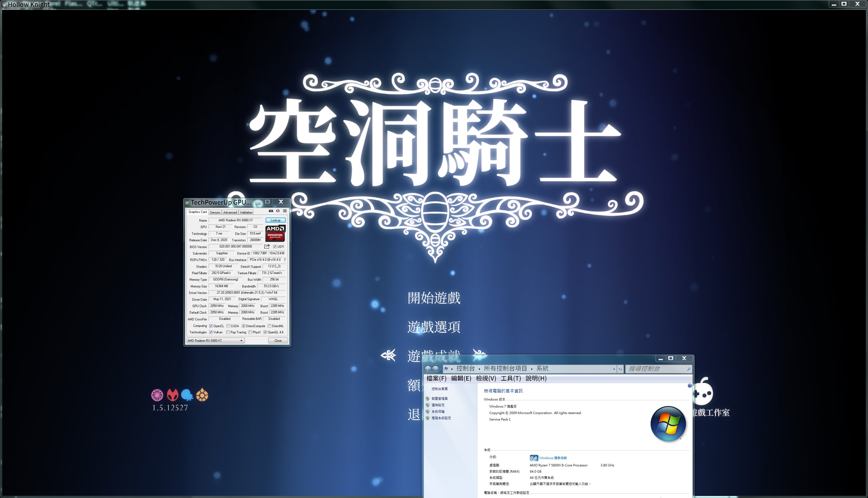Toggle the Ray Tracing checkbox
The width and height of the screenshot is (868, 498).
(x=228, y=333)
